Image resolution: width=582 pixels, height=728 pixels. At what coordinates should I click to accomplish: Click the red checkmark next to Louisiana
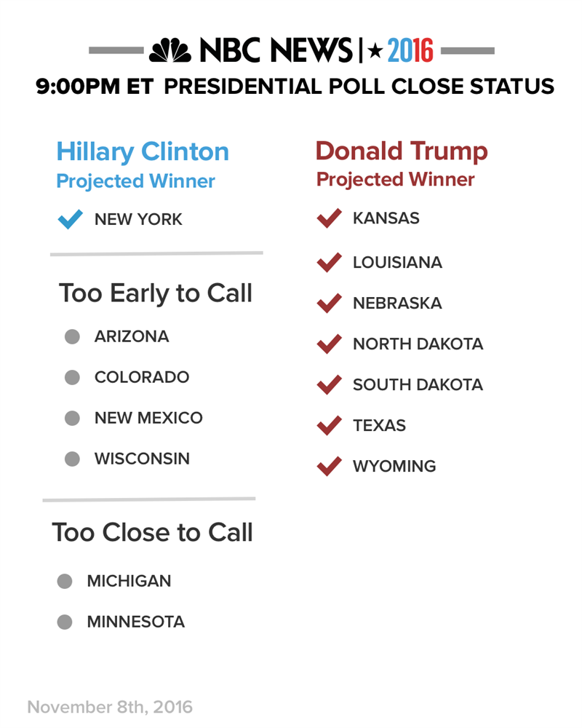coord(329,262)
